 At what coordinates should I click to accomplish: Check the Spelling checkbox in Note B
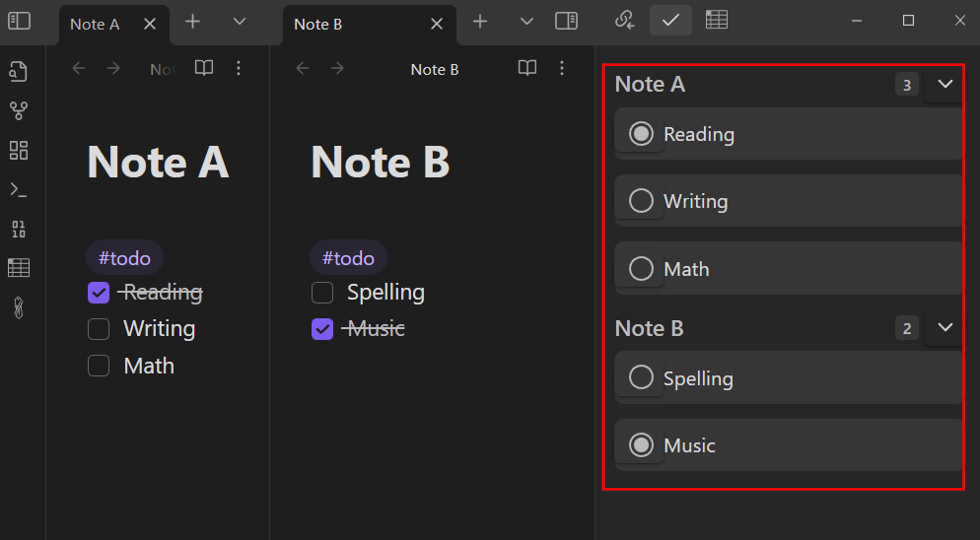click(x=322, y=292)
